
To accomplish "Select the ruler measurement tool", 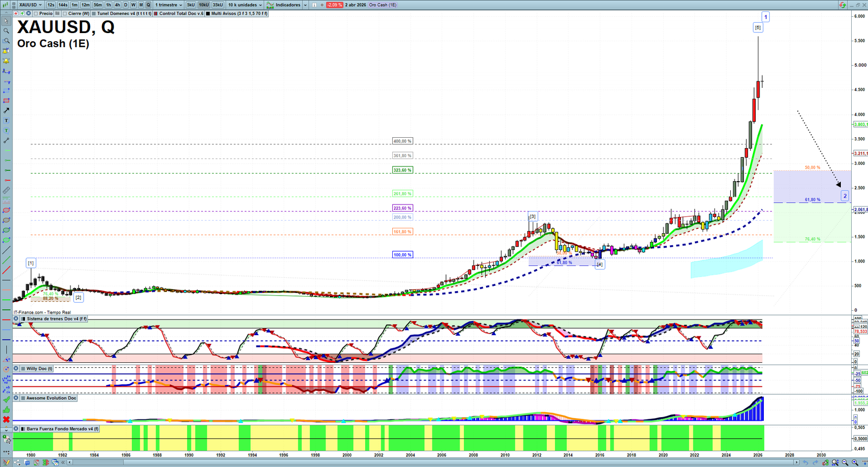I will pos(7,190).
